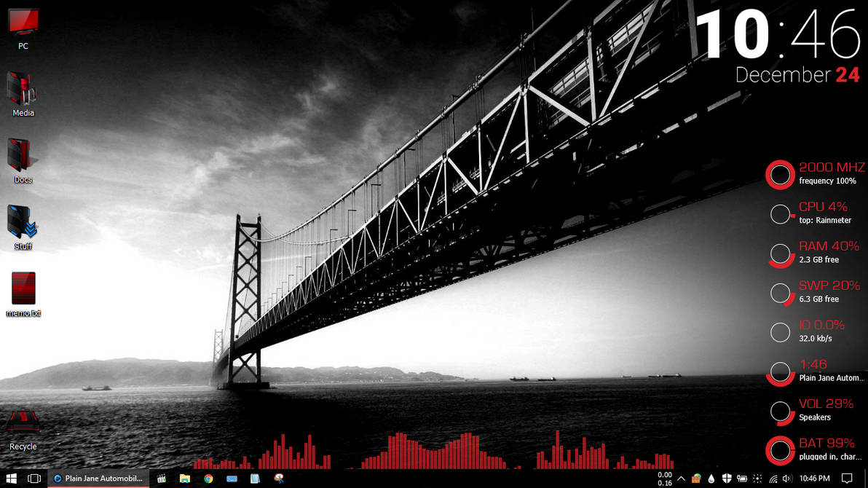Open the Action Center notifications icon

coord(846,479)
